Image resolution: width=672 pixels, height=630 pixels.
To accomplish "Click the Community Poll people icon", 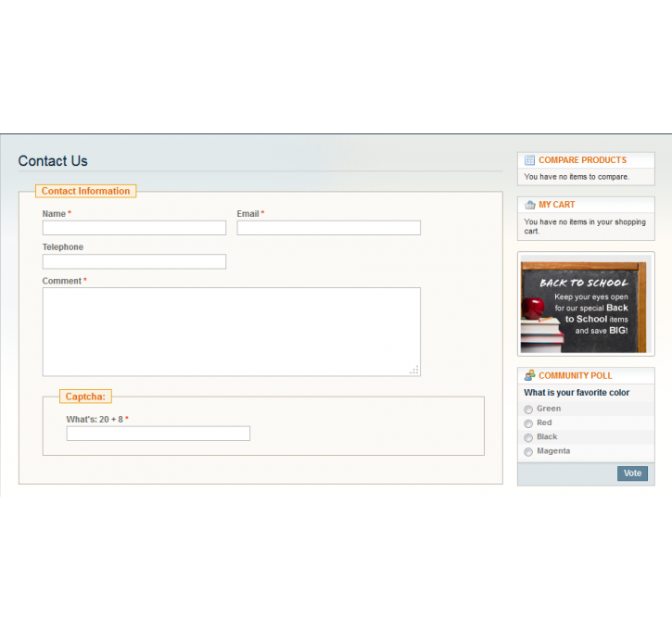I will click(529, 375).
